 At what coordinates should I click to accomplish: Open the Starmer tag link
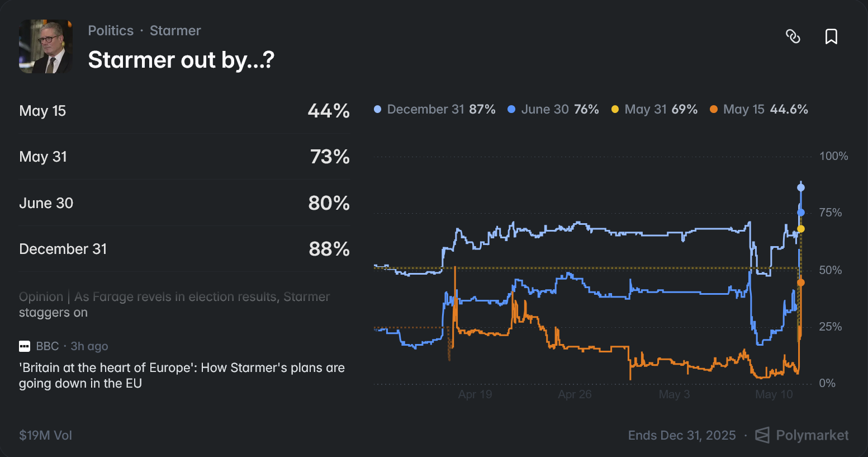[x=175, y=31]
